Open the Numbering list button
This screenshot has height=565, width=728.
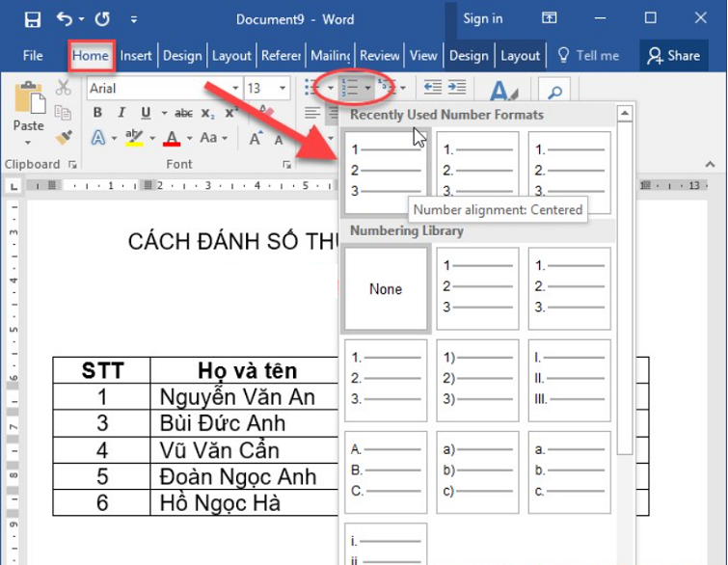351,88
